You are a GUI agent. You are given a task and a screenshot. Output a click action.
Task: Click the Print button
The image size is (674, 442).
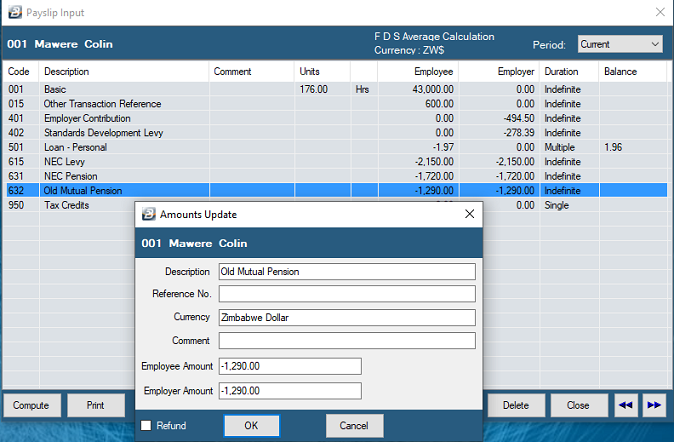tap(95, 405)
